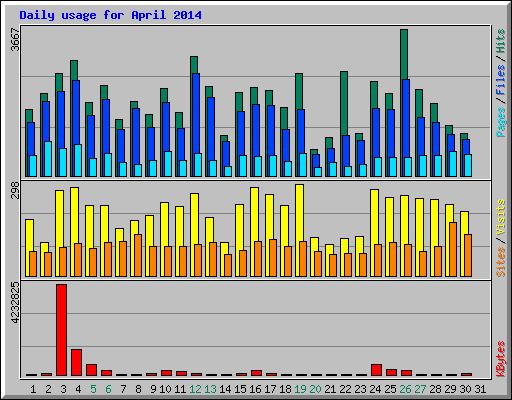Viewport: 512px width, 400px height.
Task: Click day 1 on the axis
Action: [x=33, y=389]
